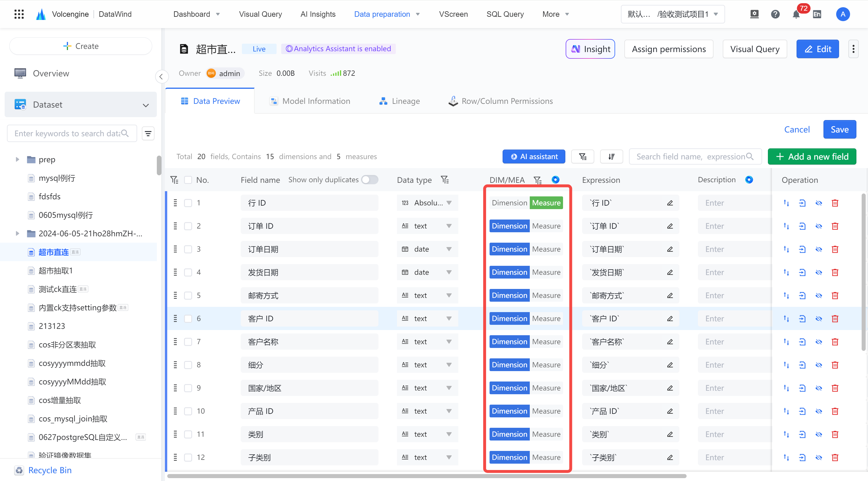Open project selector 验收测试项目1 dropdown
Viewport: 868px width, 481px height.
[x=673, y=14]
